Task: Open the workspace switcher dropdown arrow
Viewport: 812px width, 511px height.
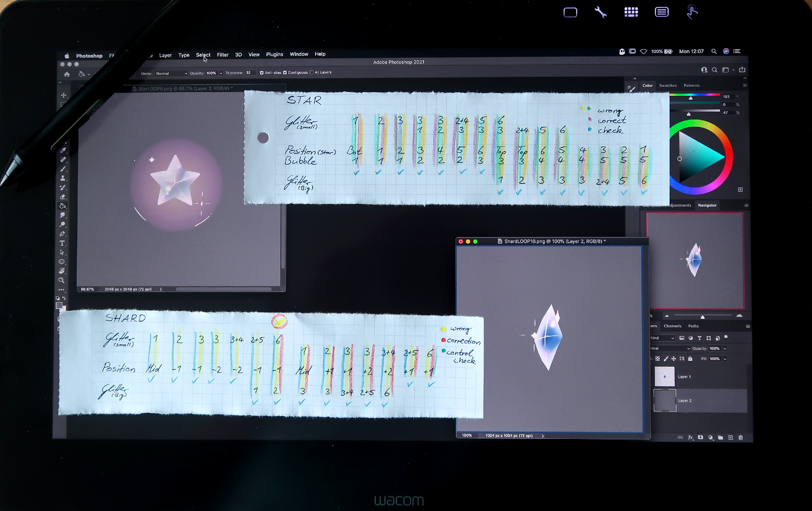Action: pos(733,70)
